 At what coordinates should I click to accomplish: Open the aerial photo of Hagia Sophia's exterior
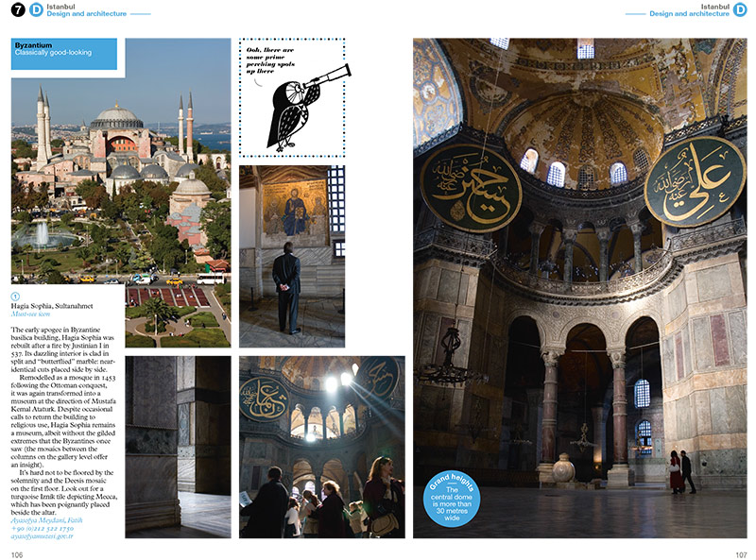click(x=121, y=193)
